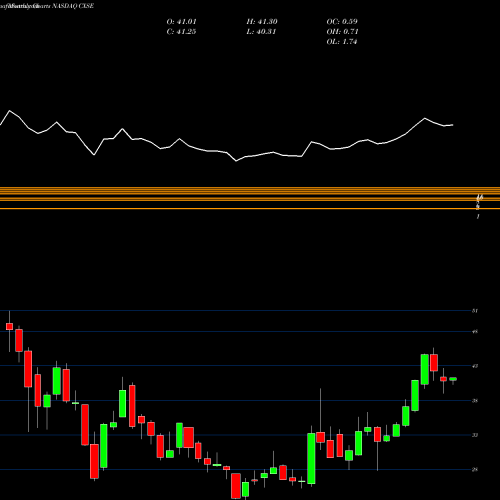Click the high price H: 41.30
Screen dimensions: 500x500
tap(262, 22)
